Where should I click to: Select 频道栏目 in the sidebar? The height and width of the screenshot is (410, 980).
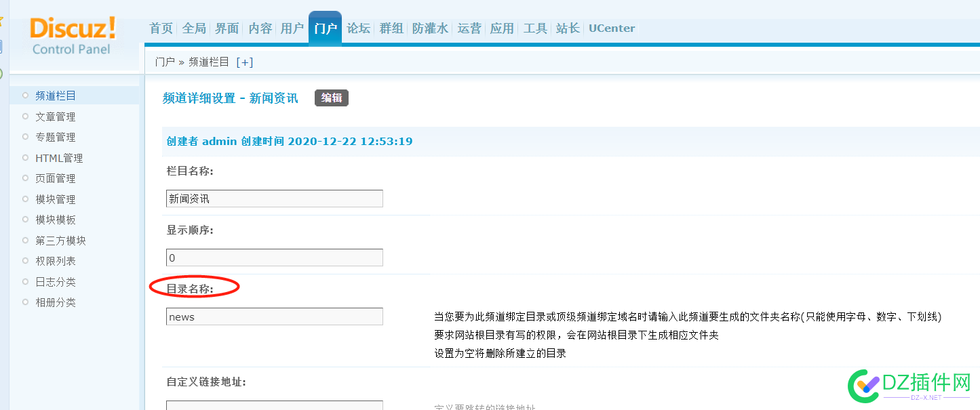coord(56,96)
